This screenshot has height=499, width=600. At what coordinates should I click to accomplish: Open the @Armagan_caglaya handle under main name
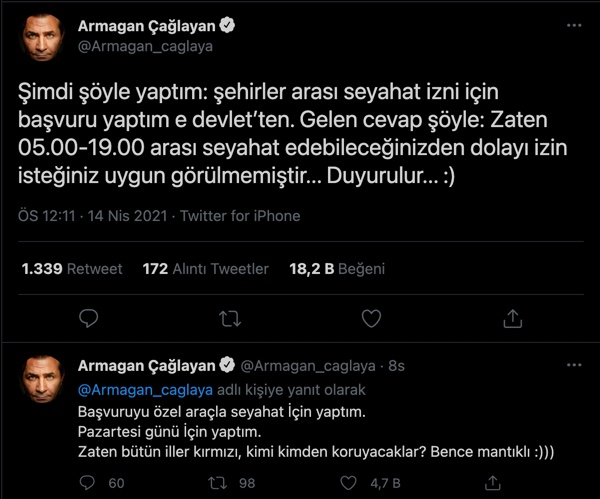[147, 46]
